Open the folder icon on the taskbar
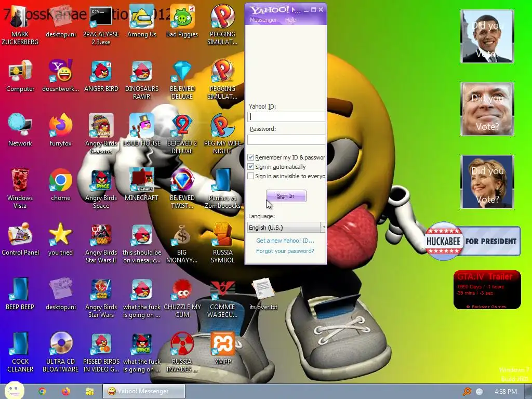Viewport: 532px width, 399px height. click(89, 391)
